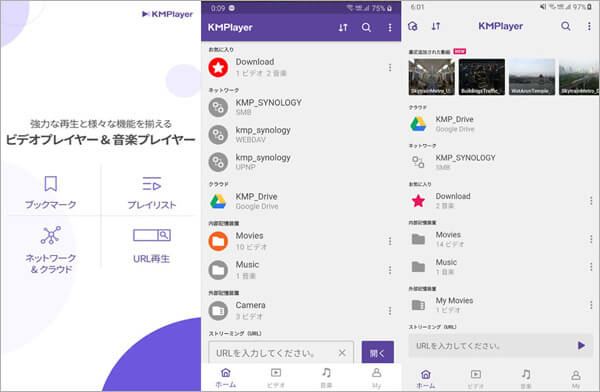600x392 pixels.
Task: Open options for Movies 14 videos folder
Action: tap(591, 239)
